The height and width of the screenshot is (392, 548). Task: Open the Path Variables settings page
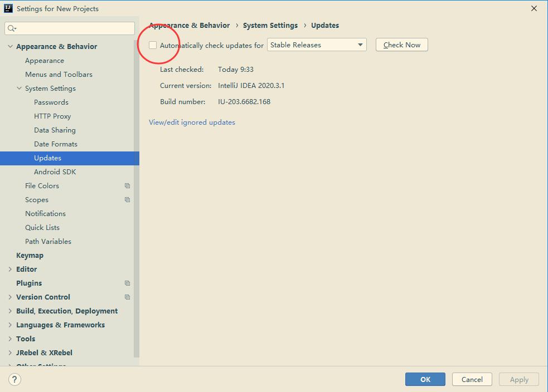point(49,242)
